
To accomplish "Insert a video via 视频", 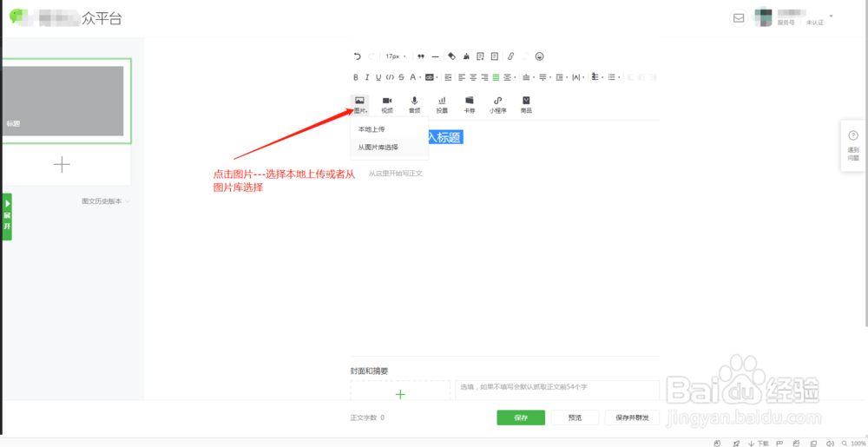I will (387, 104).
